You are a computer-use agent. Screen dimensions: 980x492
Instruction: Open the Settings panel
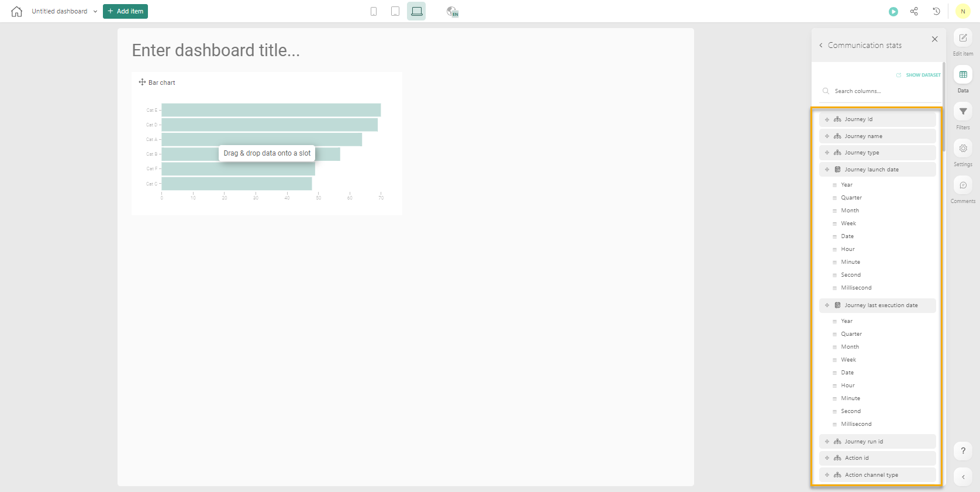pyautogui.click(x=962, y=149)
